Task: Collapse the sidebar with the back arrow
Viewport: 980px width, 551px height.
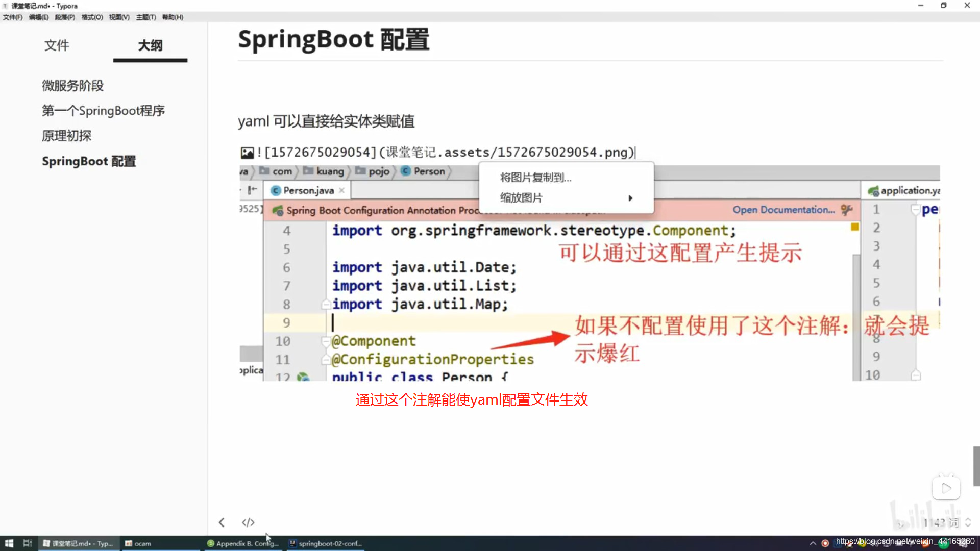Action: click(x=222, y=522)
